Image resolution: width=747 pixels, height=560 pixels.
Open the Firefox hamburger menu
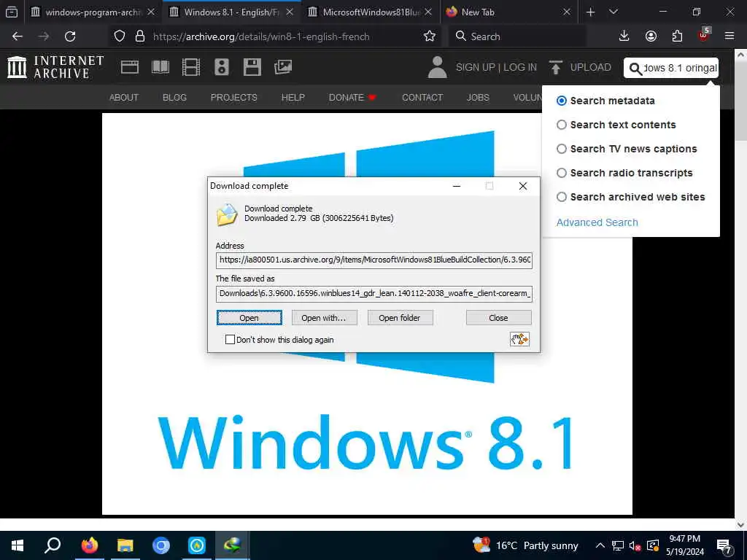click(729, 36)
